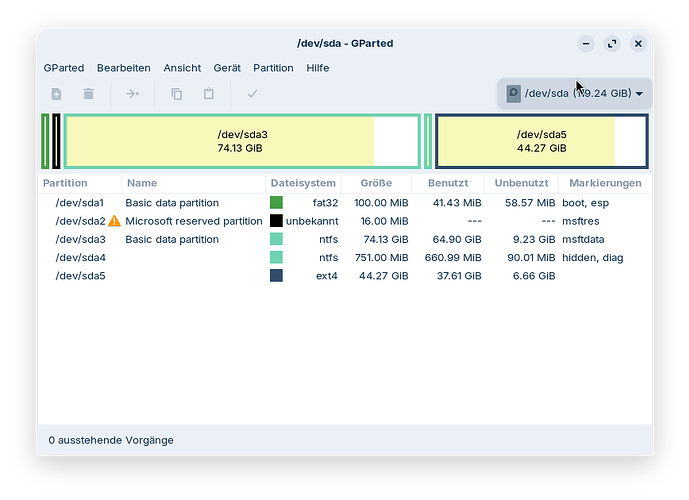Select the thin green sda1 bar in disk map

click(x=45, y=141)
